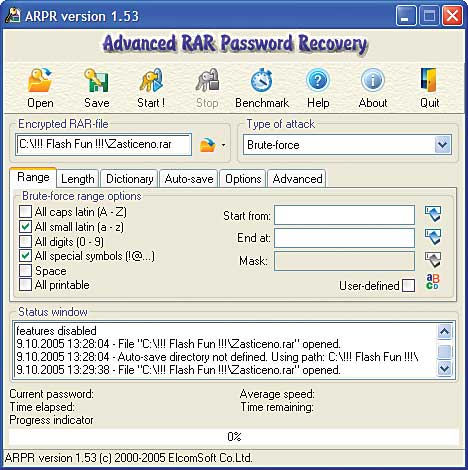Expand the Type of attack dropdown
Image resolution: width=468 pixels, height=470 pixels.
(x=442, y=145)
